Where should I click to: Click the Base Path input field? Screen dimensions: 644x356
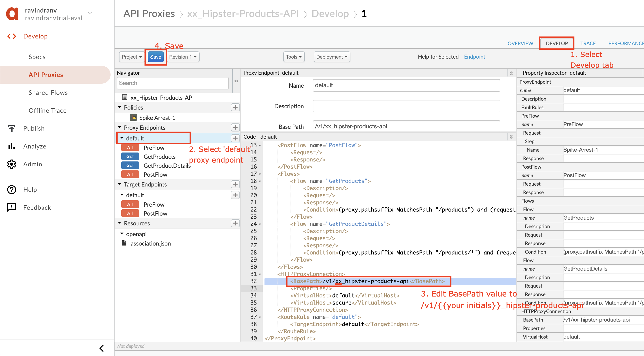(406, 126)
